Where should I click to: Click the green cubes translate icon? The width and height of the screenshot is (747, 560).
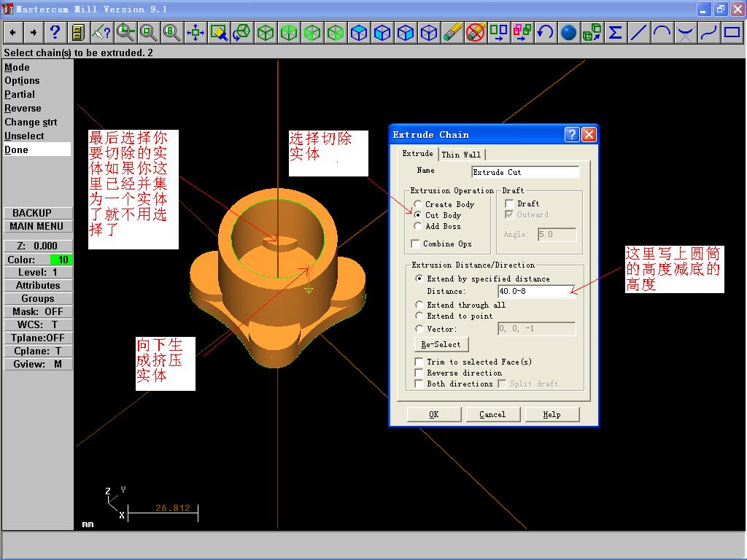(592, 33)
